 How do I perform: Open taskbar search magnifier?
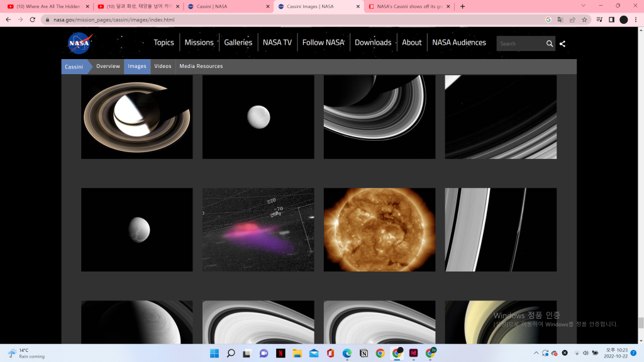coord(231,353)
